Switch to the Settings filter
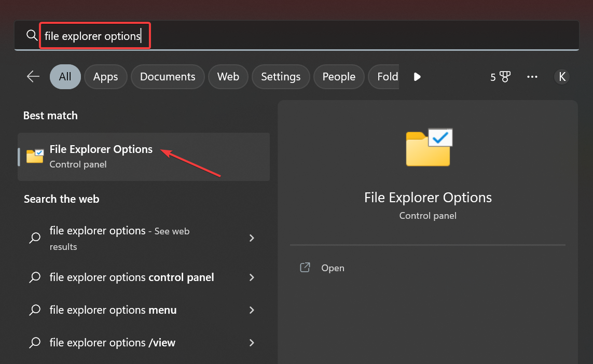 [281, 77]
